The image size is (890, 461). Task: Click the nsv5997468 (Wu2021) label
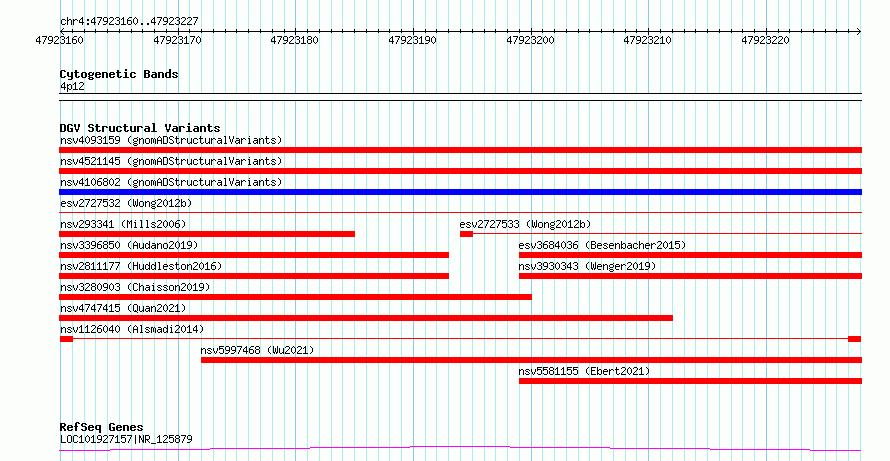coord(257,350)
